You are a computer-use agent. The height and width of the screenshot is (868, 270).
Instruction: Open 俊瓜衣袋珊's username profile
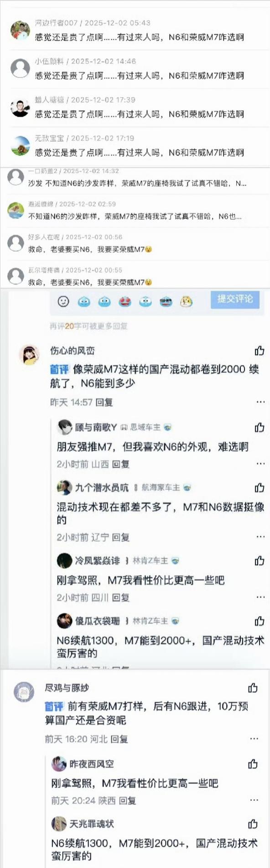(x=98, y=620)
